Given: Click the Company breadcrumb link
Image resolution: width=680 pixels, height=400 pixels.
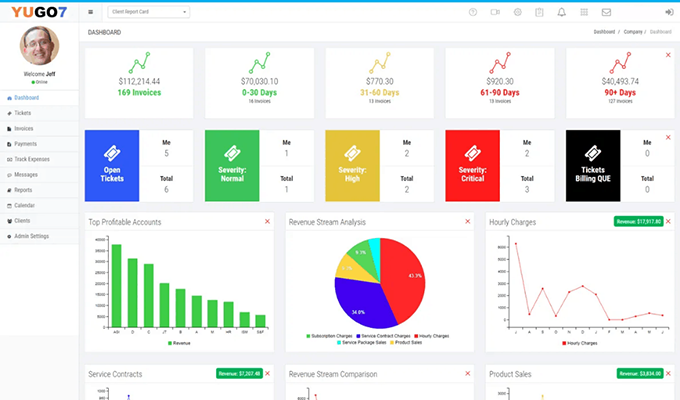Looking at the screenshot, I should 634,32.
